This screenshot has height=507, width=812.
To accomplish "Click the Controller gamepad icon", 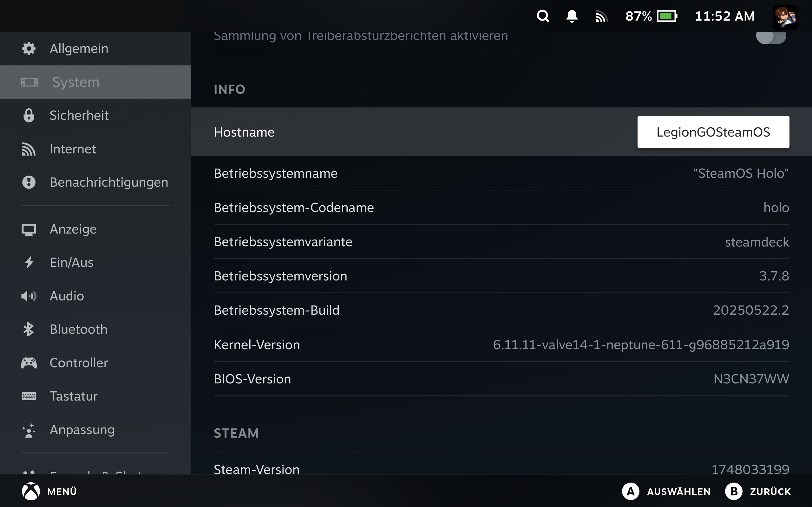I will click(29, 363).
